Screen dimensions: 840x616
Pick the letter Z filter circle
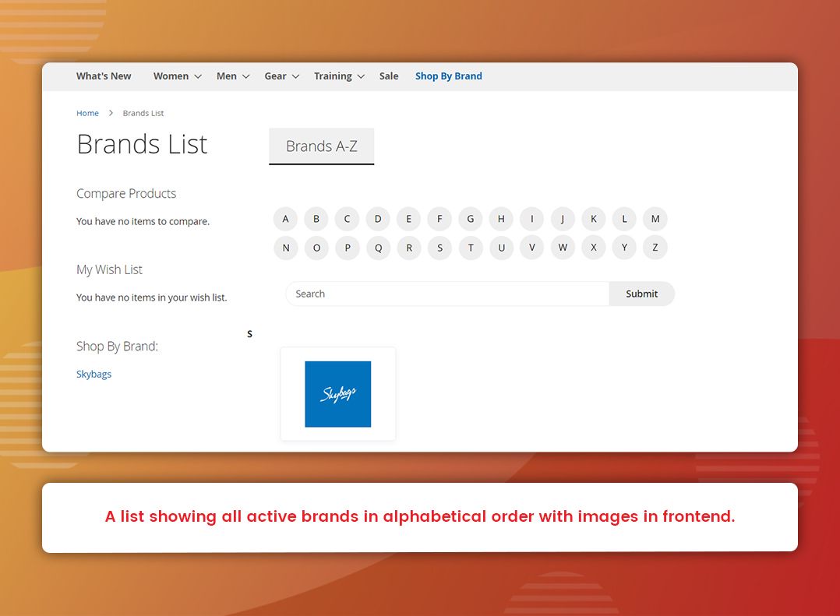point(655,248)
